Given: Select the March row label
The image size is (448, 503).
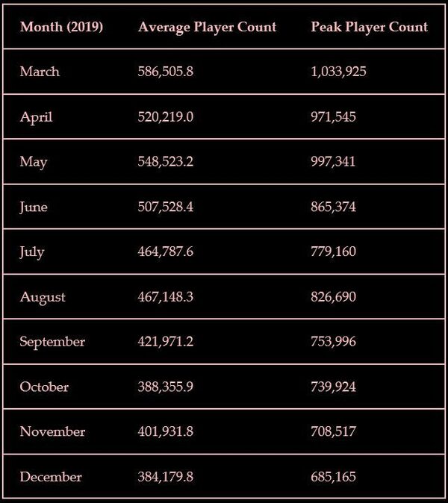Looking at the screenshot, I should coord(40,72).
